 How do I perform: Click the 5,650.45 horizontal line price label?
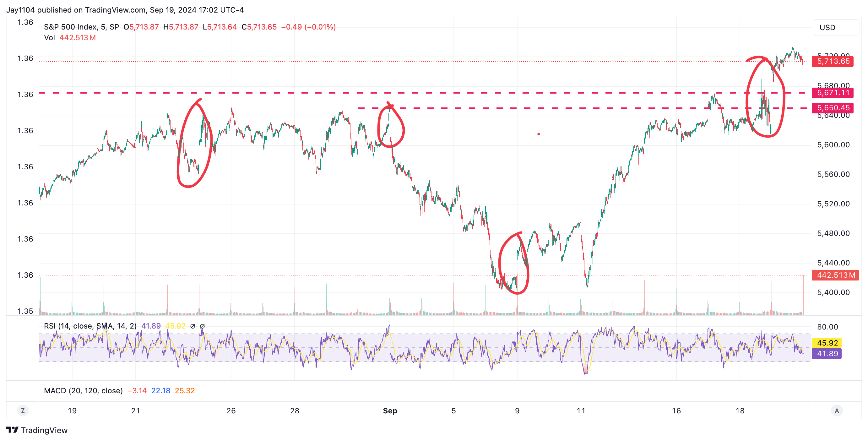click(833, 108)
